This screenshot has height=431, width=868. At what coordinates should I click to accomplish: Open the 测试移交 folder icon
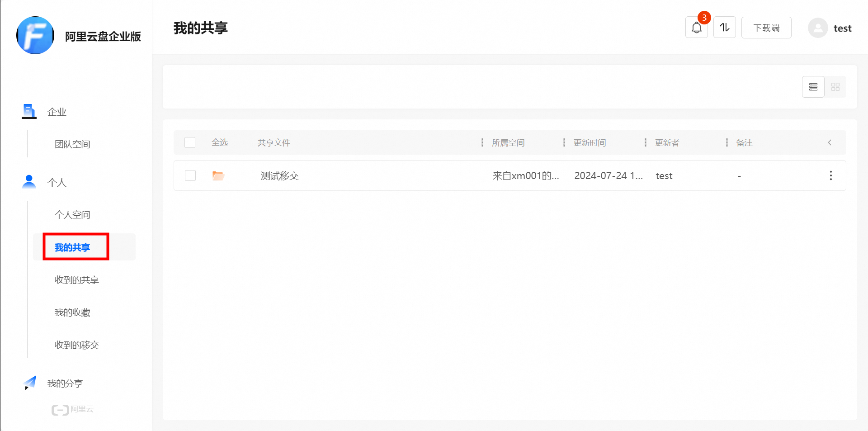[x=218, y=175]
